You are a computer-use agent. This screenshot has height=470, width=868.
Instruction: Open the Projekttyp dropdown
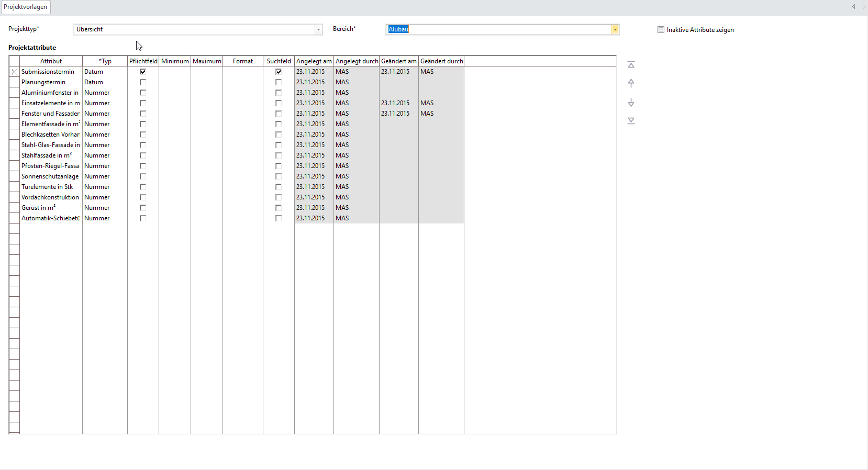[x=318, y=30]
